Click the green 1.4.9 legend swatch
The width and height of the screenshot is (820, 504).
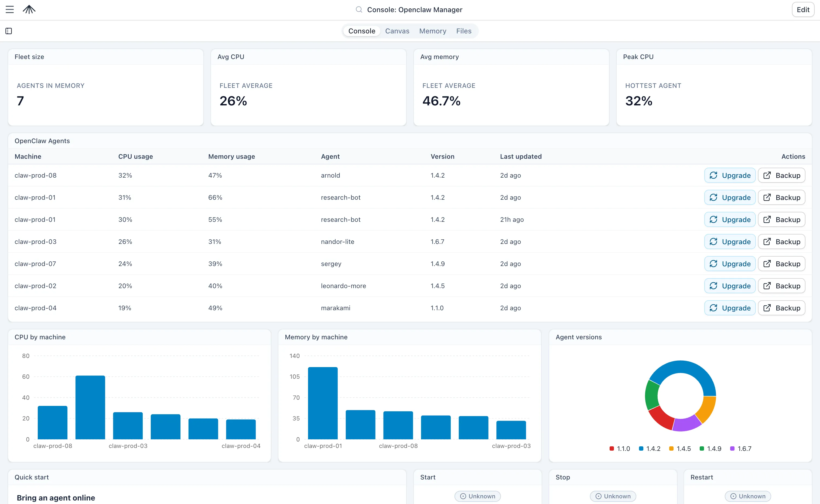[702, 449]
